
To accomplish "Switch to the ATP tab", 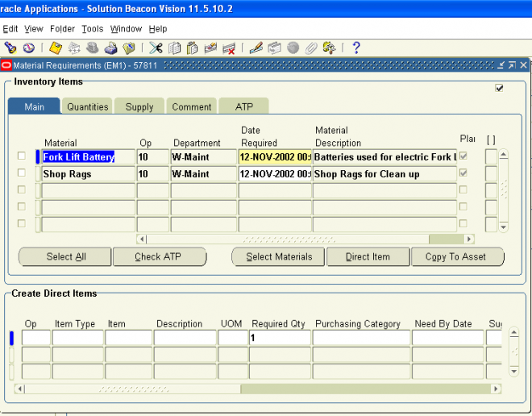I will [x=244, y=107].
